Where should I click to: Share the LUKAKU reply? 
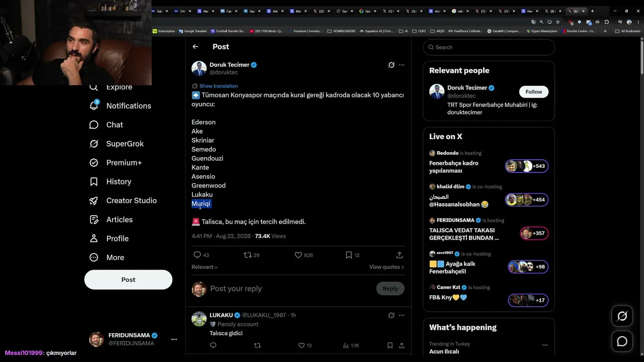[401, 345]
